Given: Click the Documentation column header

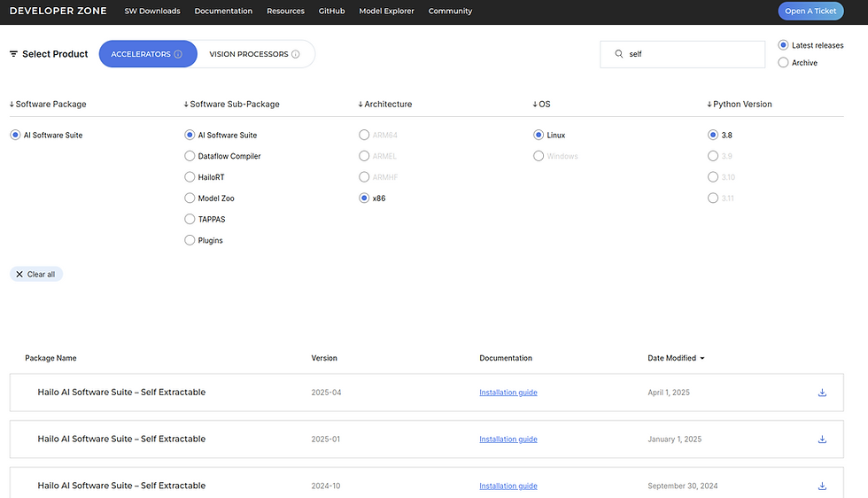Looking at the screenshot, I should (x=506, y=358).
